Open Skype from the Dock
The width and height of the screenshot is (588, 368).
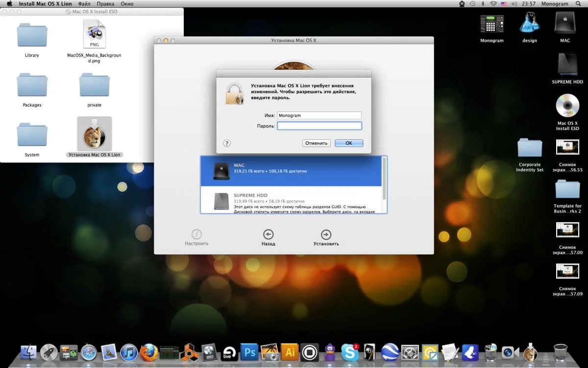(349, 352)
